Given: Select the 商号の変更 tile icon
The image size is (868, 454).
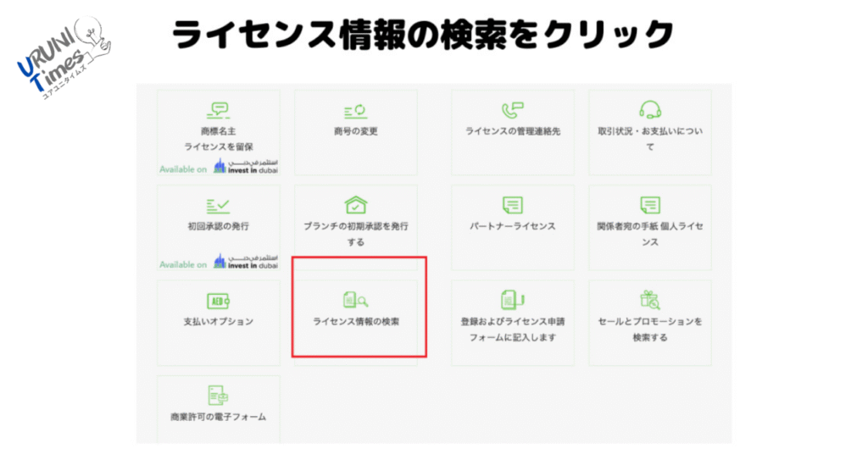Looking at the screenshot, I should [355, 111].
